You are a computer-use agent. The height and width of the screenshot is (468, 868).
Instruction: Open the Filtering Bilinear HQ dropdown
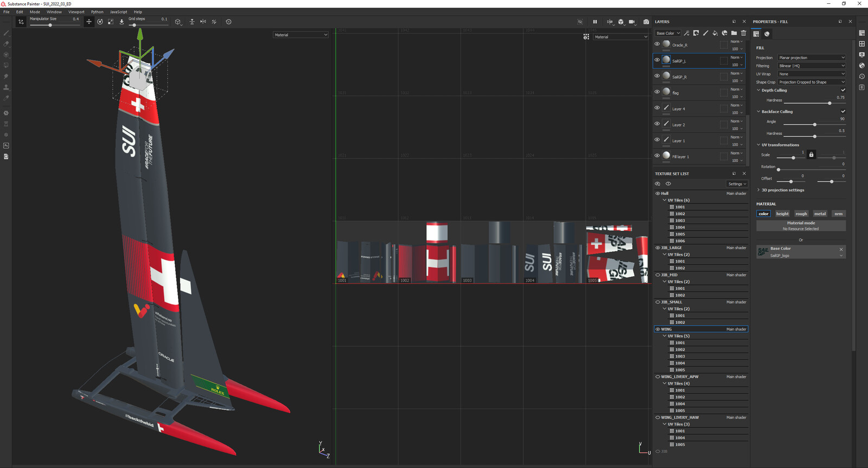point(812,66)
